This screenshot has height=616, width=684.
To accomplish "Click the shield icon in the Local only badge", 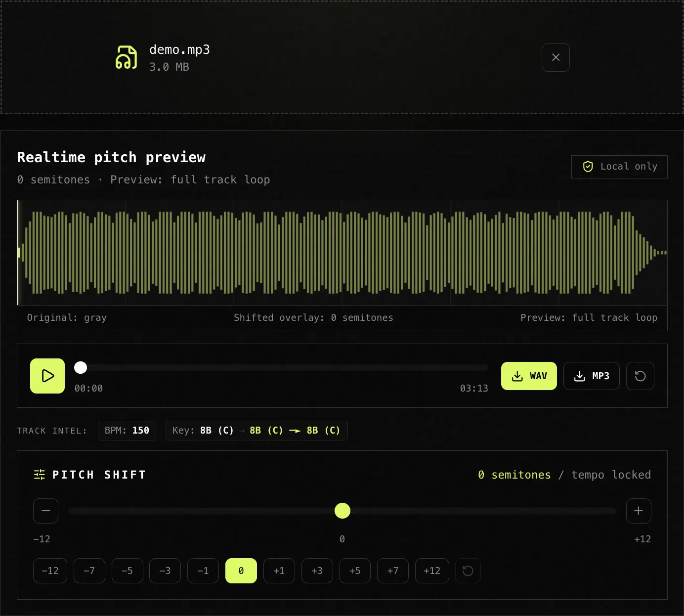I will [x=588, y=167].
